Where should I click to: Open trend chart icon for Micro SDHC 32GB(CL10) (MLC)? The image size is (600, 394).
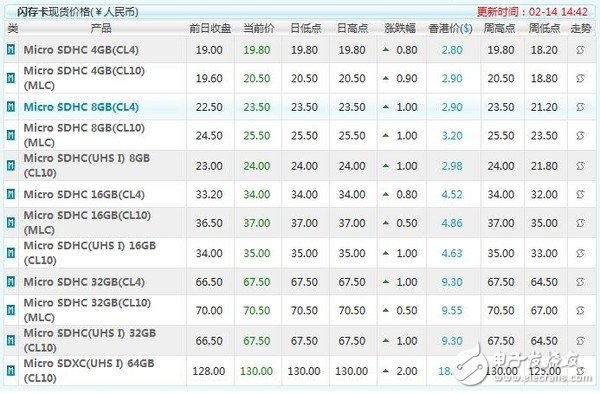pos(580,310)
